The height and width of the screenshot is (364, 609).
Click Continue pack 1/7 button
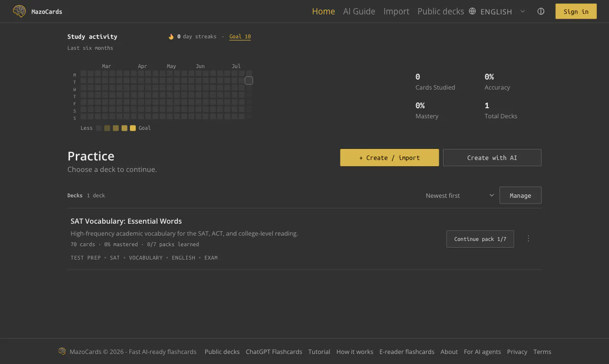480,239
